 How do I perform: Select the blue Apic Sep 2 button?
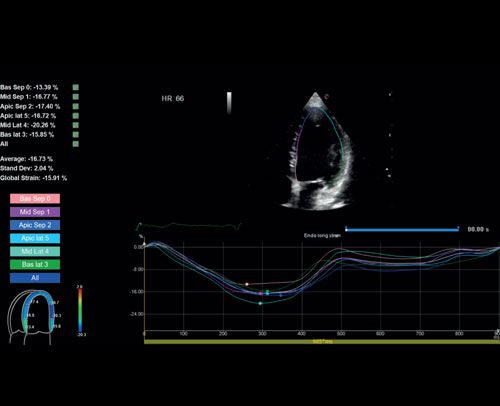click(35, 225)
